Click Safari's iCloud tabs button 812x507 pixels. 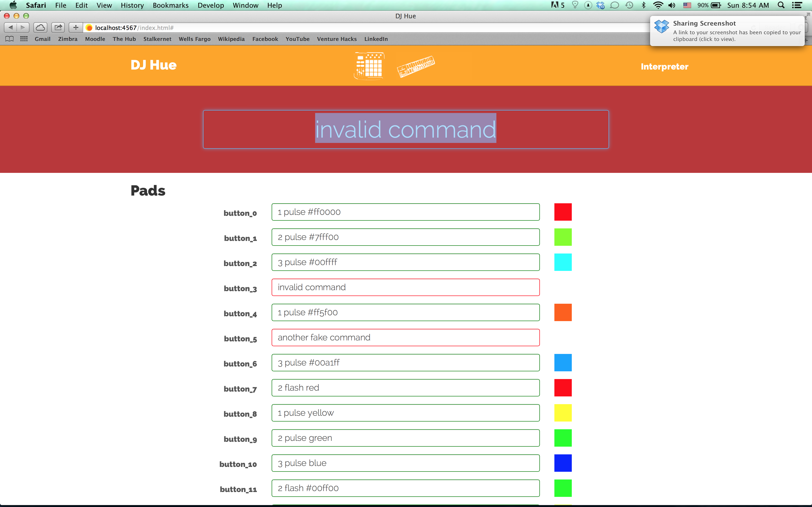[x=40, y=28]
